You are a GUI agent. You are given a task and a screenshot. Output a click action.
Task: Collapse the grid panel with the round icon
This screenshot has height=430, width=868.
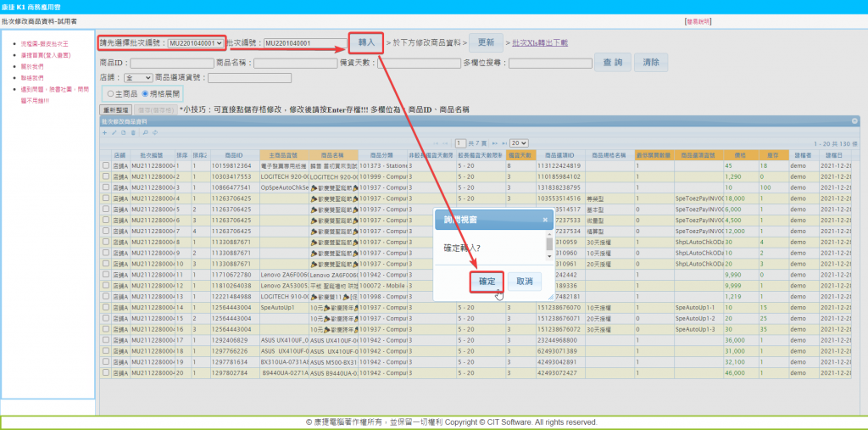854,121
